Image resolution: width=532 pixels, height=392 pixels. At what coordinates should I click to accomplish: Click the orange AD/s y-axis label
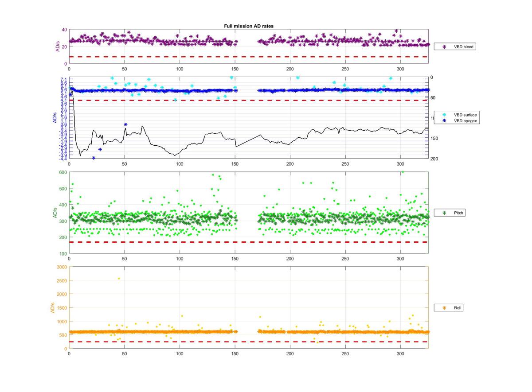click(52, 307)
